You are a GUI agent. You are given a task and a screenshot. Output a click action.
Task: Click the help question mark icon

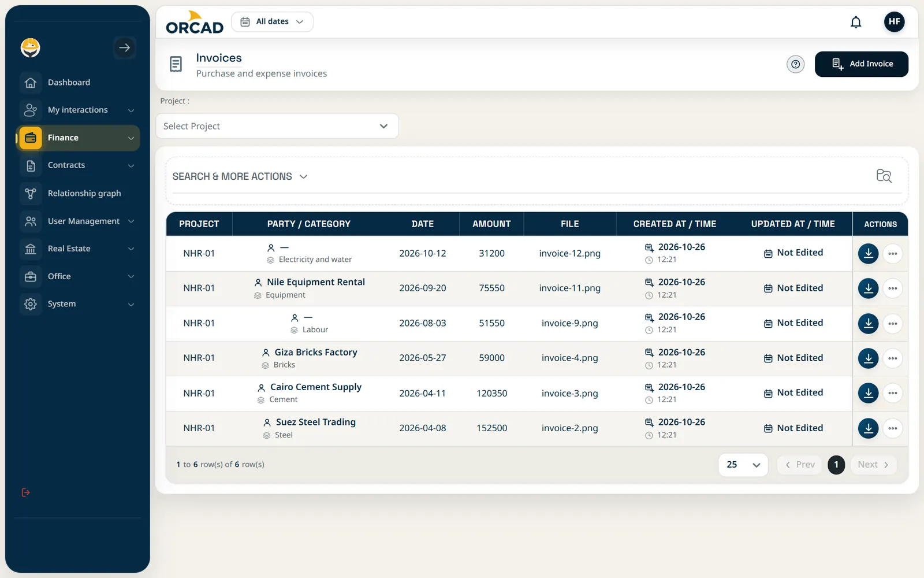click(x=795, y=64)
